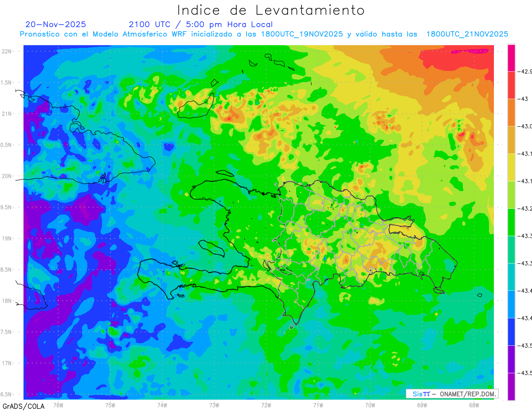The image size is (532, 411).
Task: Click the '75W' longitude label
Action: point(110,405)
